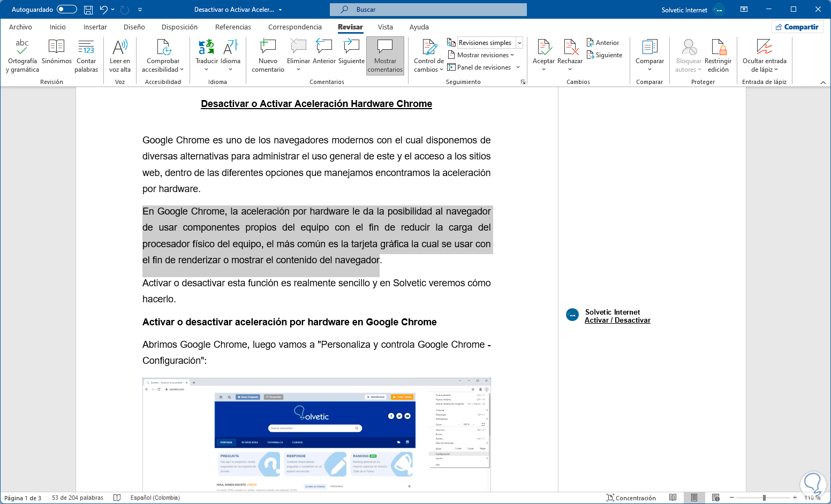The width and height of the screenshot is (831, 504).
Task: Toggle the Autoguardado switch
Action: point(67,10)
